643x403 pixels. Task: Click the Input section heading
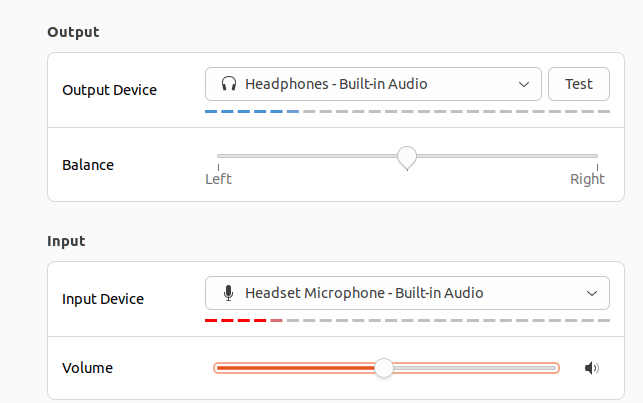[x=66, y=241]
